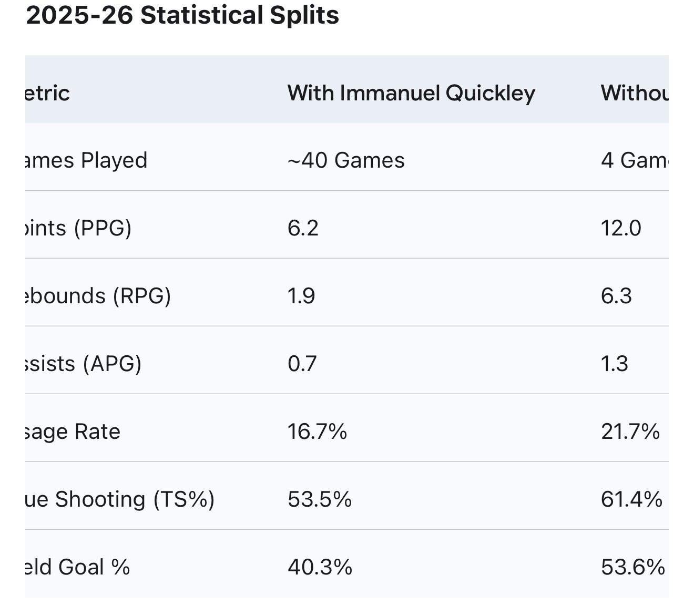The width and height of the screenshot is (694, 616).
Task: Select the 6.2 points value
Action: coord(303,228)
